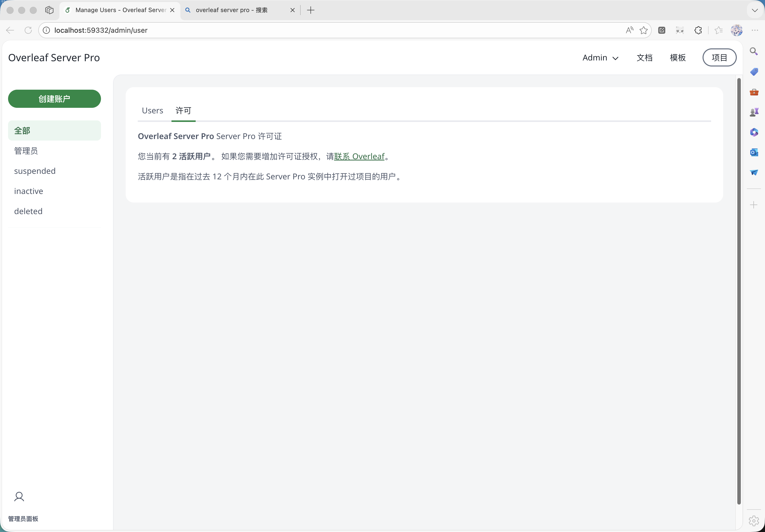Expand the tab search chevron dropdown
The height and width of the screenshot is (532, 765).
755,10
